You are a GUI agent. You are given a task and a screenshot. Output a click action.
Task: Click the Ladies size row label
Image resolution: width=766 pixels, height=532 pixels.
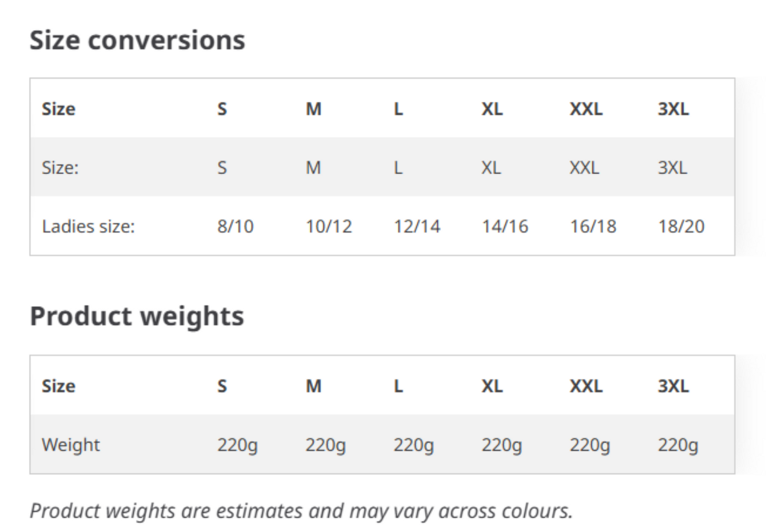pyautogui.click(x=89, y=227)
